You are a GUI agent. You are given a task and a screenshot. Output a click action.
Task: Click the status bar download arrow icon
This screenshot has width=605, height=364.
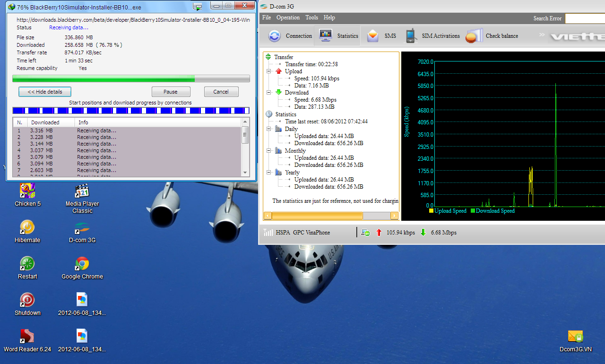tap(423, 232)
